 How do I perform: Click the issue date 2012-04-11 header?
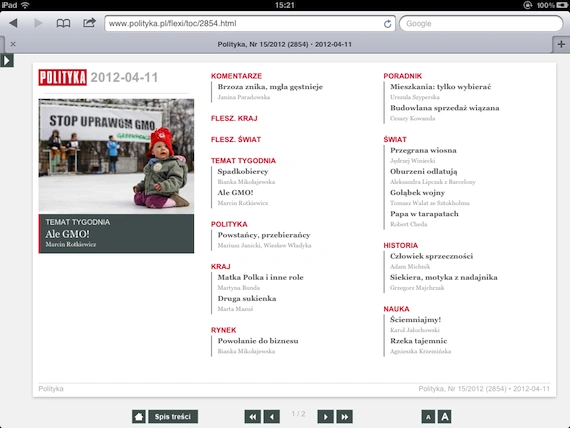coord(124,77)
